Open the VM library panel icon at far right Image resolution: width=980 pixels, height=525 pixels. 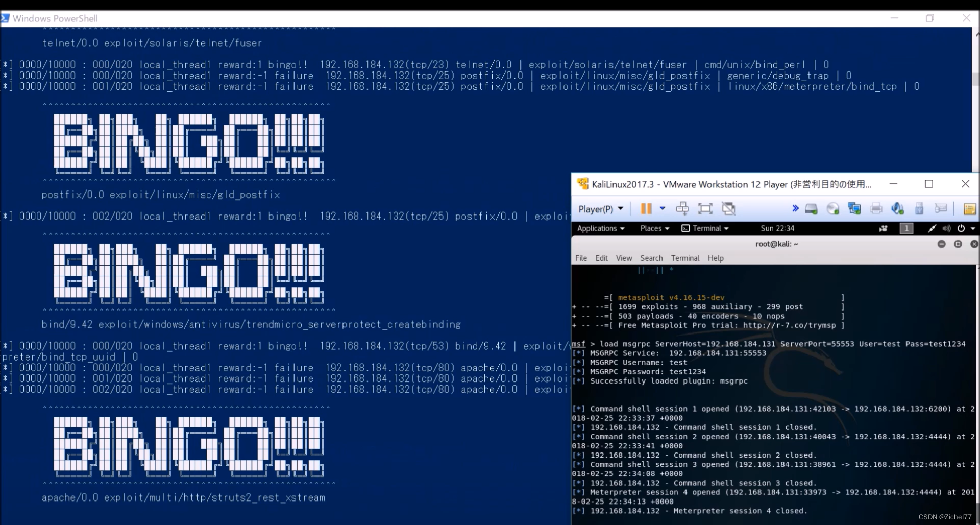coord(970,208)
